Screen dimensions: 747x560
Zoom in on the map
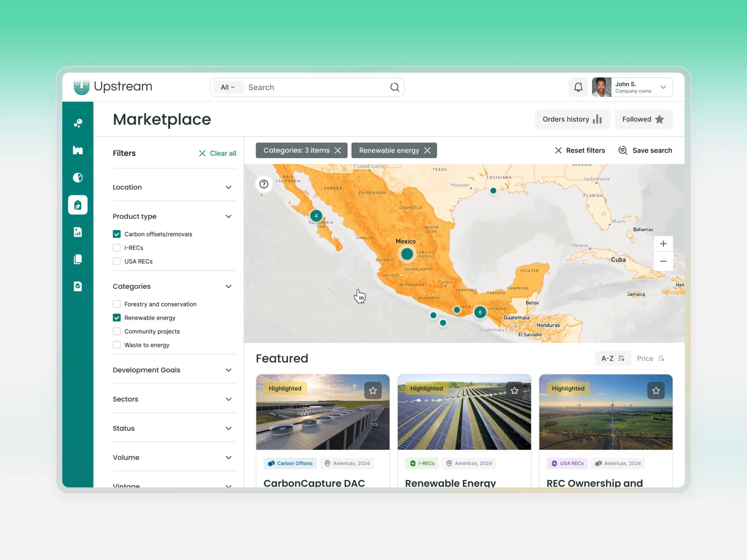[x=663, y=244]
